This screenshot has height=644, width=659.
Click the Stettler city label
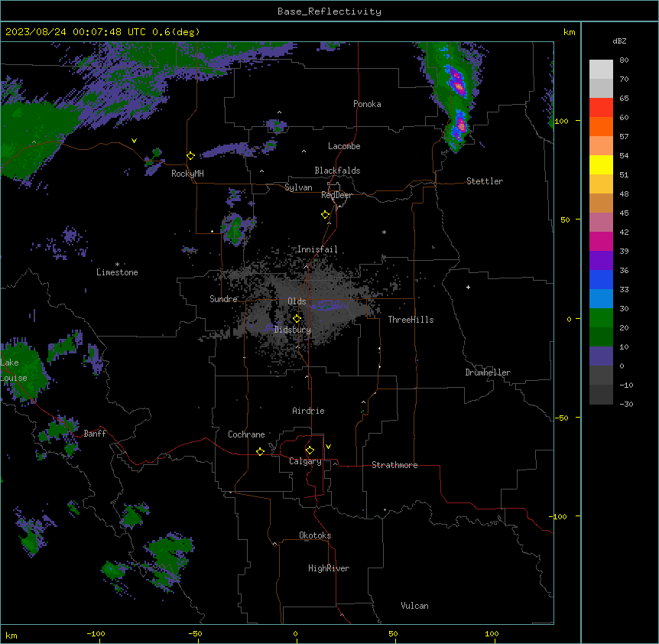[485, 181]
